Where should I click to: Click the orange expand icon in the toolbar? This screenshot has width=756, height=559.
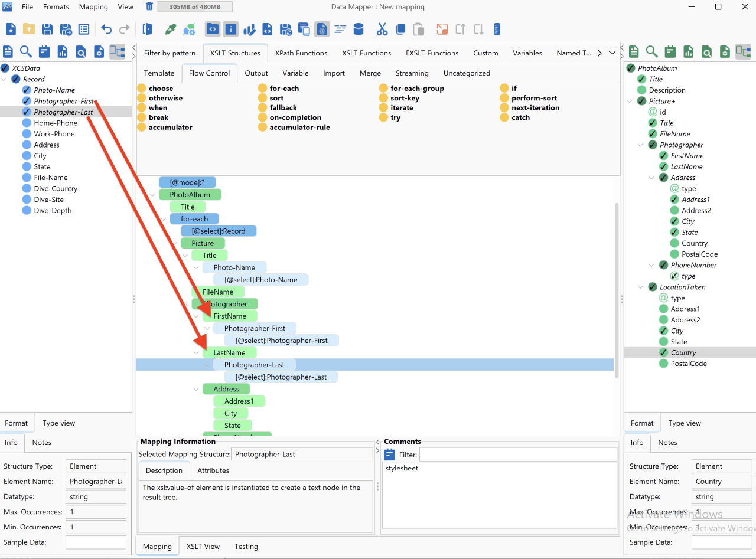(x=442, y=29)
